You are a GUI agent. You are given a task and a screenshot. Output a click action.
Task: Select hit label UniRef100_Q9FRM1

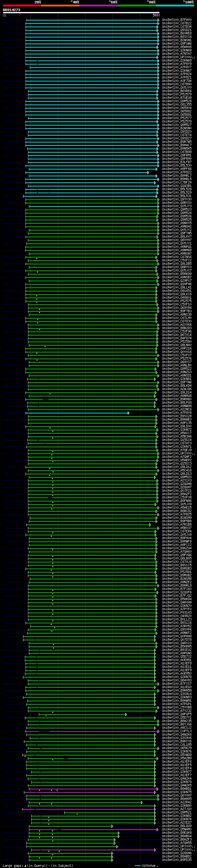point(177,155)
